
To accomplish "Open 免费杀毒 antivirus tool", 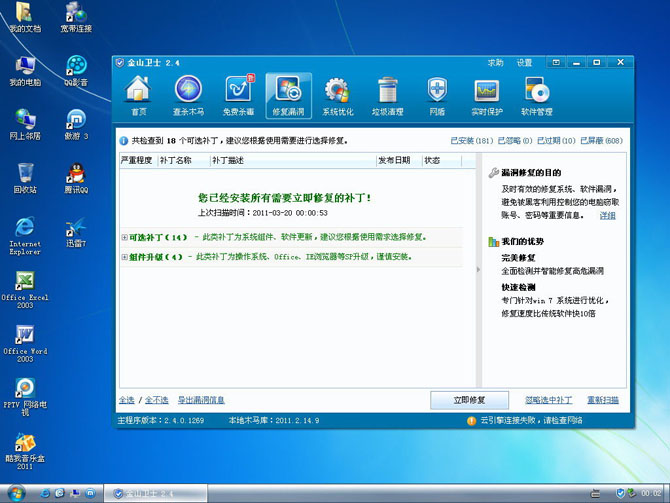I will pos(238,96).
